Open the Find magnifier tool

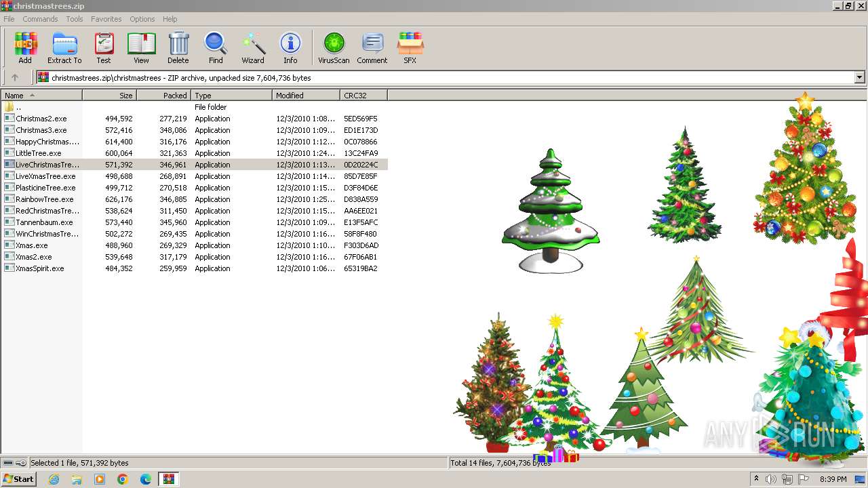(x=216, y=48)
